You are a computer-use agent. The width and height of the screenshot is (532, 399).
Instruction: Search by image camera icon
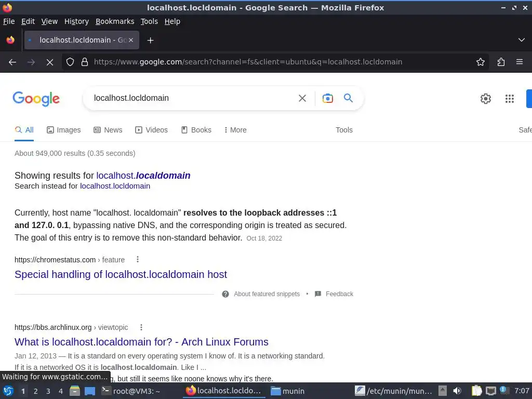pyautogui.click(x=327, y=98)
